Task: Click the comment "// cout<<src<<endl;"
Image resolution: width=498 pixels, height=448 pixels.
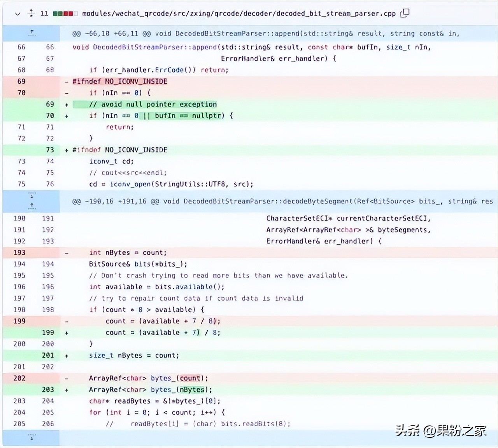Action: tap(128, 173)
